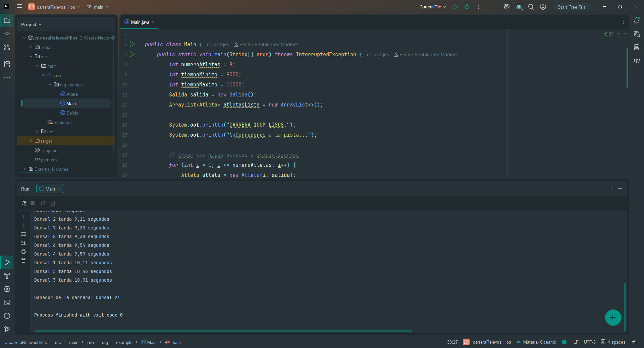Toggle scroll to end in console
Screen dimensions: 644x348
point(23,243)
